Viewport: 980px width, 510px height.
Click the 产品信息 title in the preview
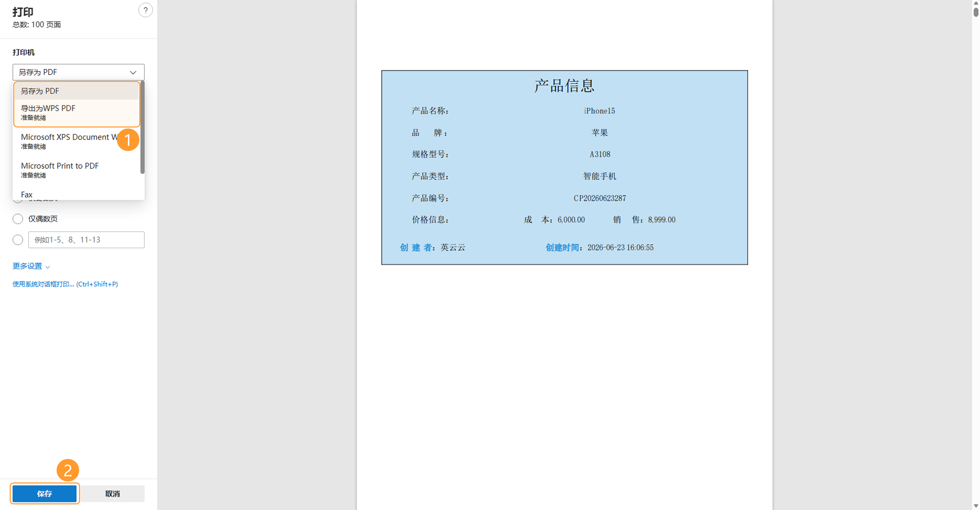tap(564, 86)
